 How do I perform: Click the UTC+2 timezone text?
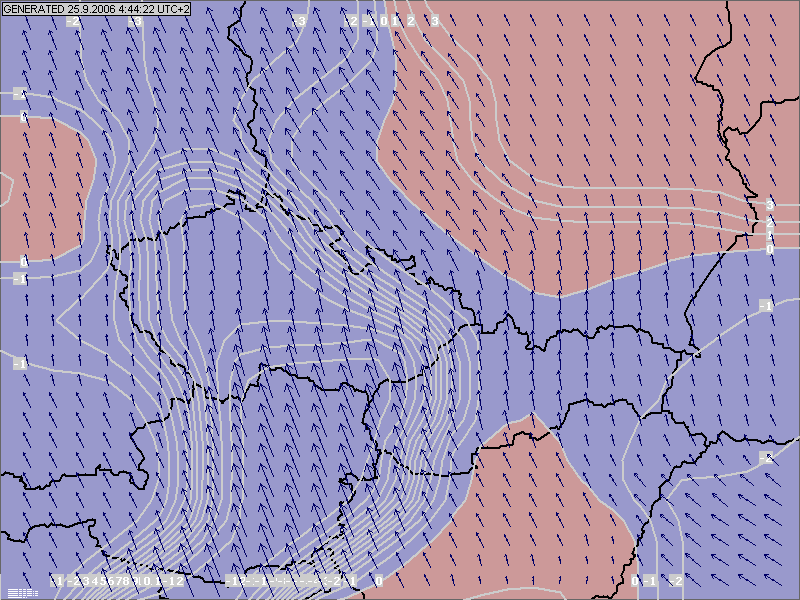pyautogui.click(x=172, y=8)
